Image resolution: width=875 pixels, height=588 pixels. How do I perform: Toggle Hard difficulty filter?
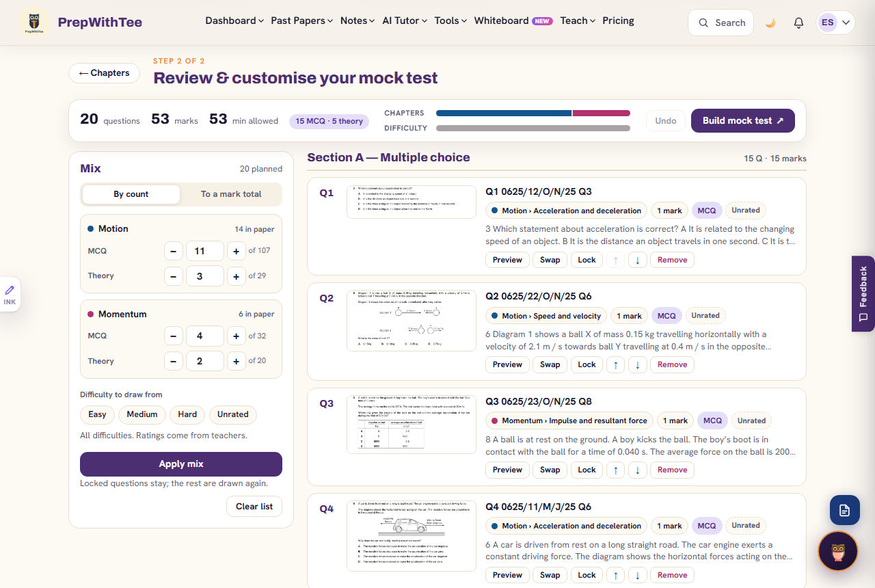[x=187, y=414]
